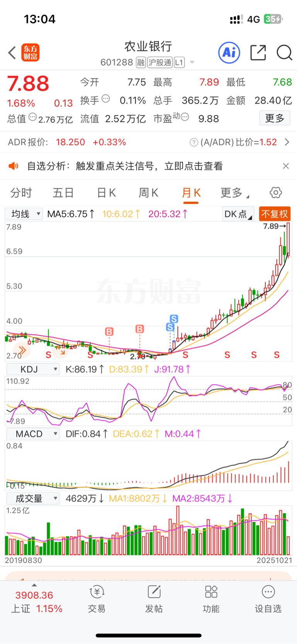
Task: Tap the 总值 info bubble icon
Action: click(x=33, y=117)
